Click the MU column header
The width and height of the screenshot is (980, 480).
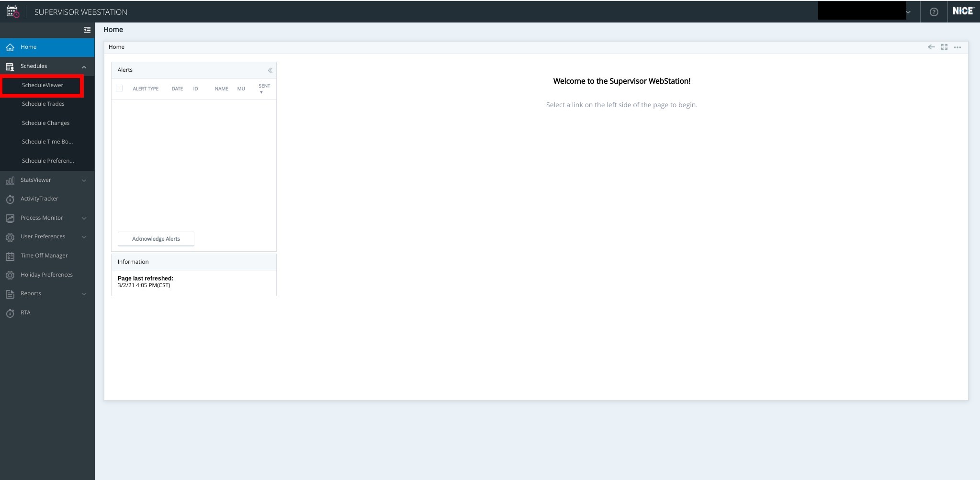(241, 89)
